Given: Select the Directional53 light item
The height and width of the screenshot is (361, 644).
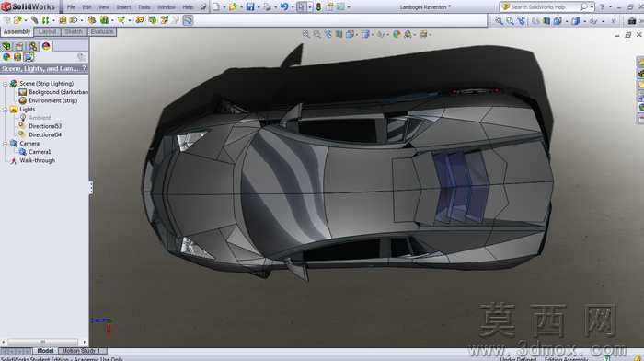Looking at the screenshot, I should pos(45,126).
